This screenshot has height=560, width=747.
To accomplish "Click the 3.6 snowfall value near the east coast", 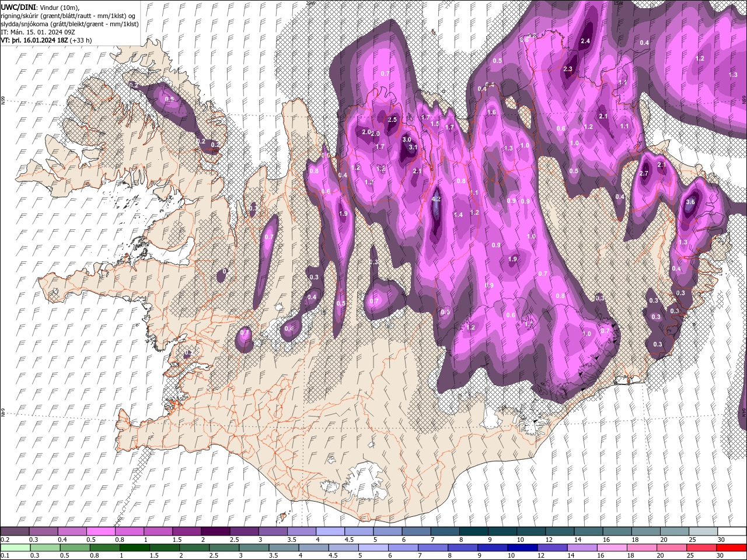I will (690, 202).
